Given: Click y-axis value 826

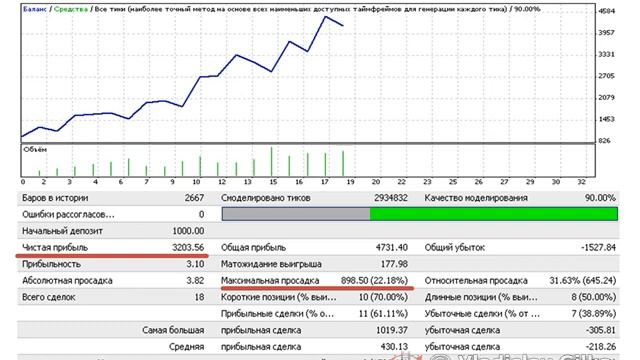Looking at the screenshot, I should pyautogui.click(x=604, y=141).
